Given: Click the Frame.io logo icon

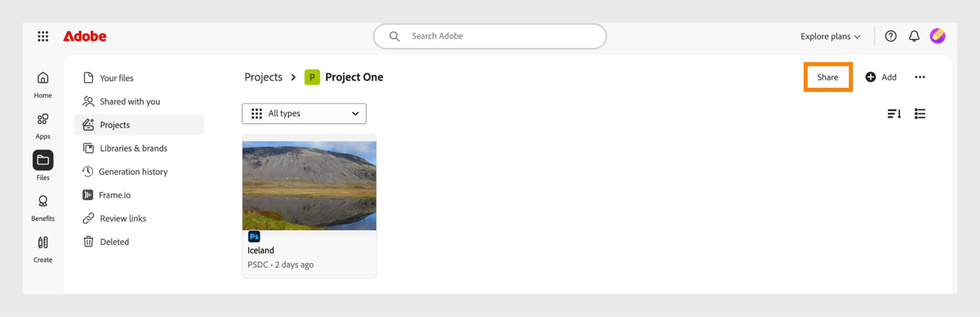Looking at the screenshot, I should coord(88,195).
